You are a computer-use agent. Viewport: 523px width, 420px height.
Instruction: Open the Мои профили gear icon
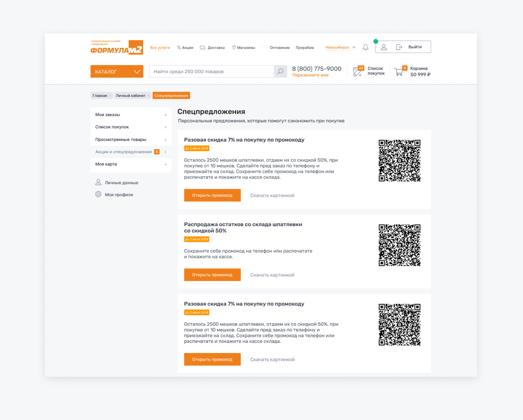pos(98,195)
